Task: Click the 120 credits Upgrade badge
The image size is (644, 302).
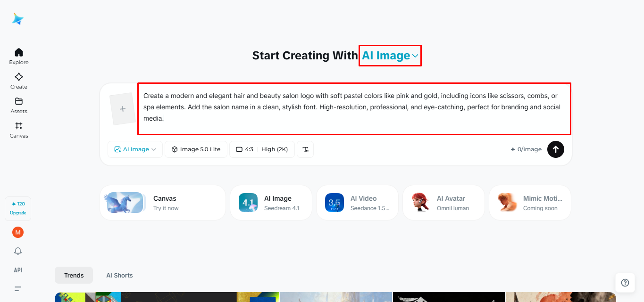Action: point(18,208)
